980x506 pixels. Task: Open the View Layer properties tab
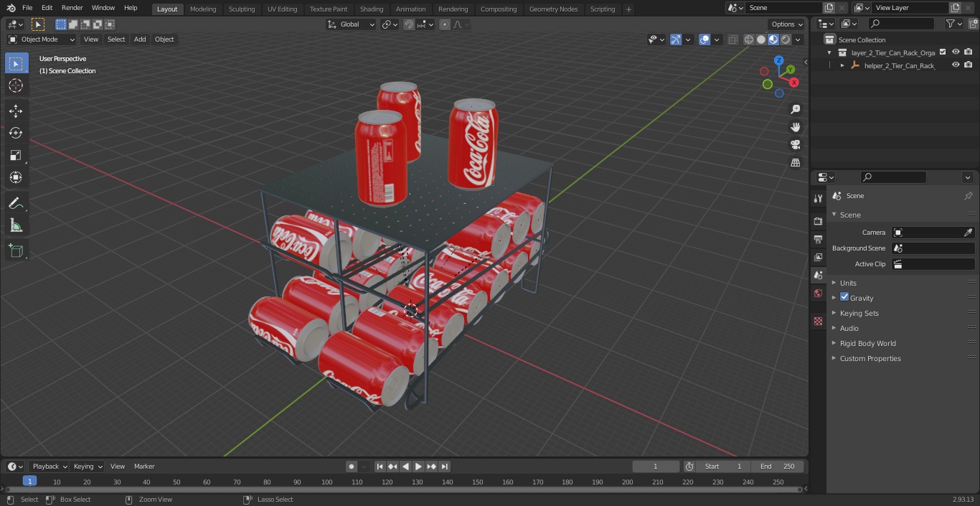(818, 257)
